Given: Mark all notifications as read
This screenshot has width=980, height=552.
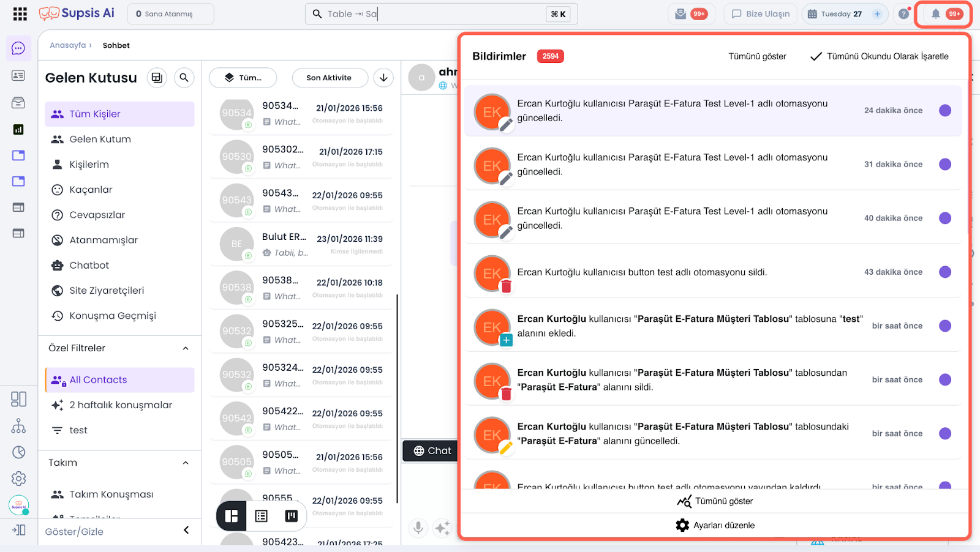Looking at the screenshot, I should pos(879,56).
